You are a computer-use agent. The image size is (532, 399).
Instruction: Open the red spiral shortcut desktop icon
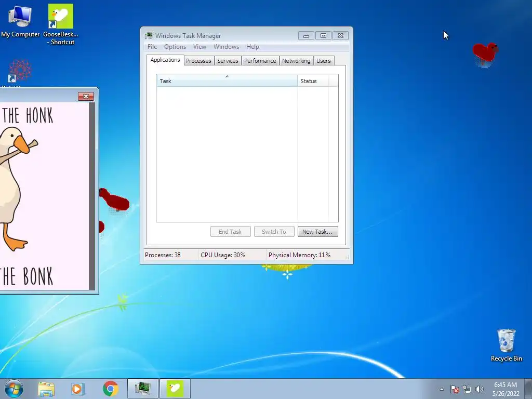pyautogui.click(x=20, y=71)
